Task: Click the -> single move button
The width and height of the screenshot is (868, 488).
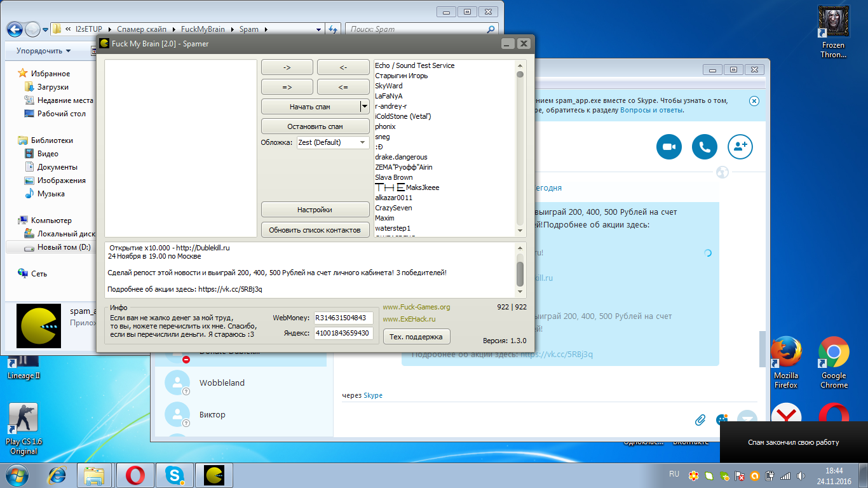Action: click(287, 67)
